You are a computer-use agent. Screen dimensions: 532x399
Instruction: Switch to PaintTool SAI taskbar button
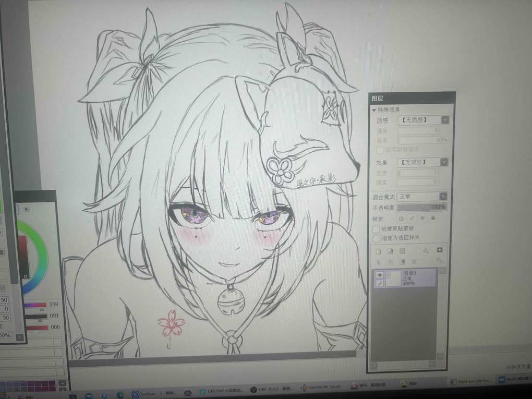pyautogui.click(x=471, y=381)
